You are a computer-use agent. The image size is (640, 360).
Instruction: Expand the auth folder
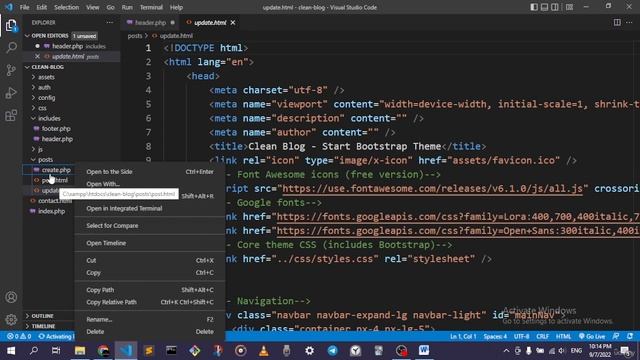click(x=44, y=87)
